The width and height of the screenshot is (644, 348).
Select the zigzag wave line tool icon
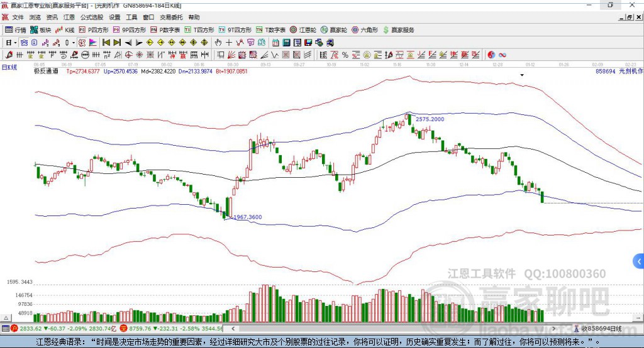274,55
